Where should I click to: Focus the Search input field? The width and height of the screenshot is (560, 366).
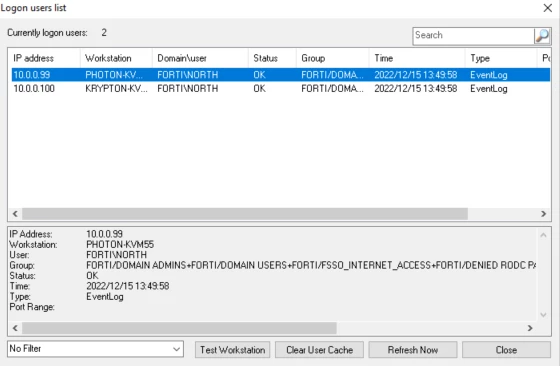click(x=473, y=36)
